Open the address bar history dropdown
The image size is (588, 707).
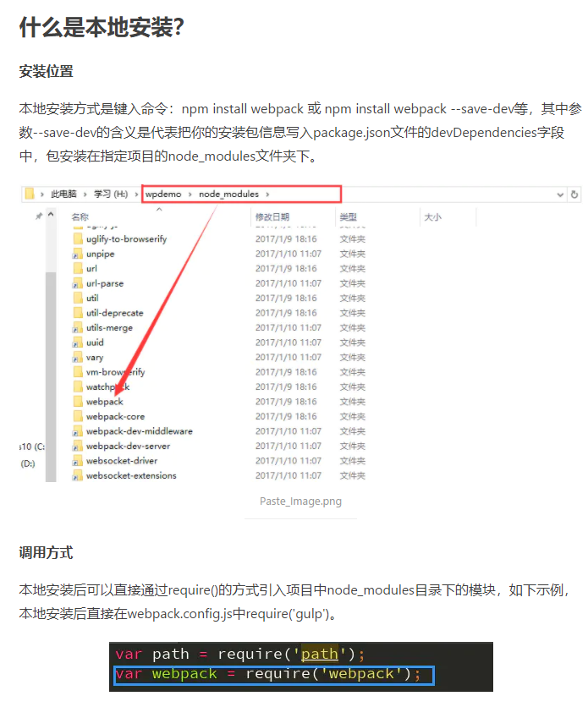coord(560,195)
